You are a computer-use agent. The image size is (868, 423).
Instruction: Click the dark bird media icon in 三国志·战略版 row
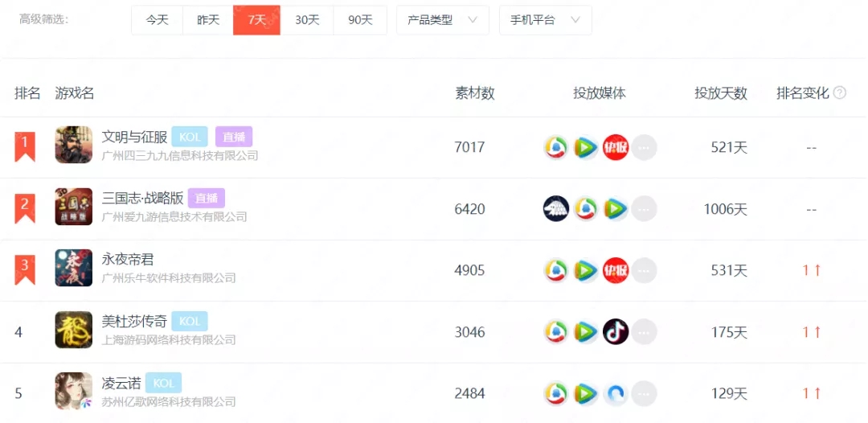[x=556, y=209]
